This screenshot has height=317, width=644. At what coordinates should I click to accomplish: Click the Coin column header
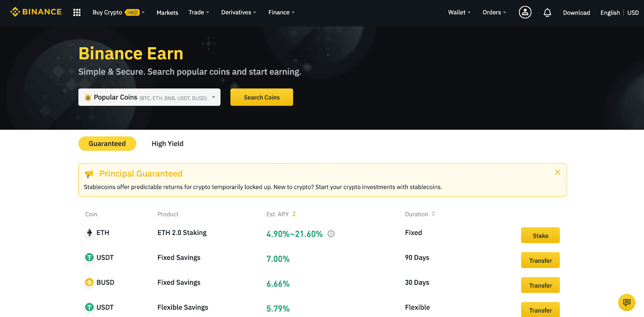91,214
